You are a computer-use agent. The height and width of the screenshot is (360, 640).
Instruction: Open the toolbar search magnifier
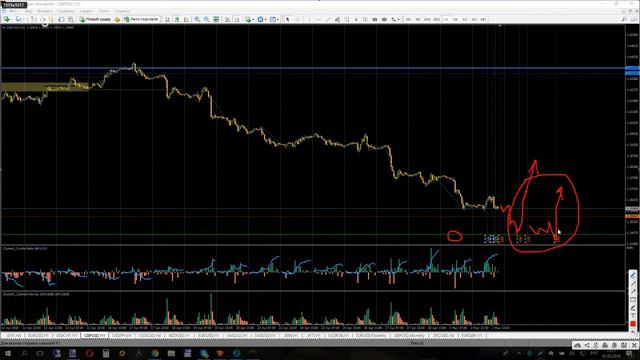624,19
